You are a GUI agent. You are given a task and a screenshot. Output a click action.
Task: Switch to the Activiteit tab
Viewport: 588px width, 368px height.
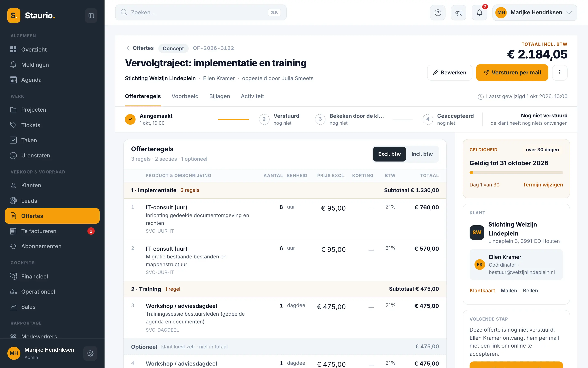point(252,96)
